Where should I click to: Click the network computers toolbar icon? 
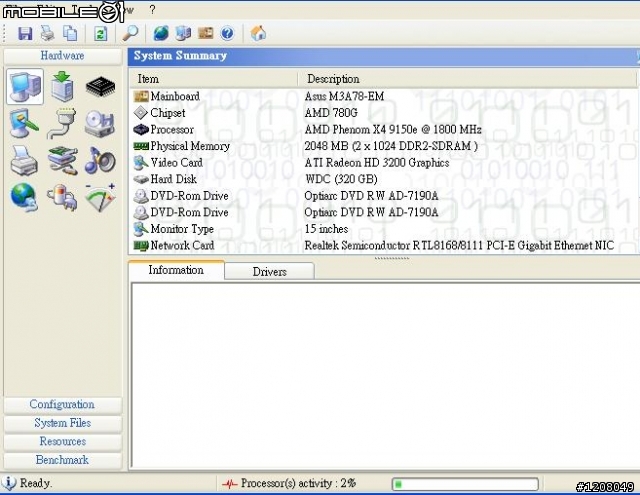183,33
